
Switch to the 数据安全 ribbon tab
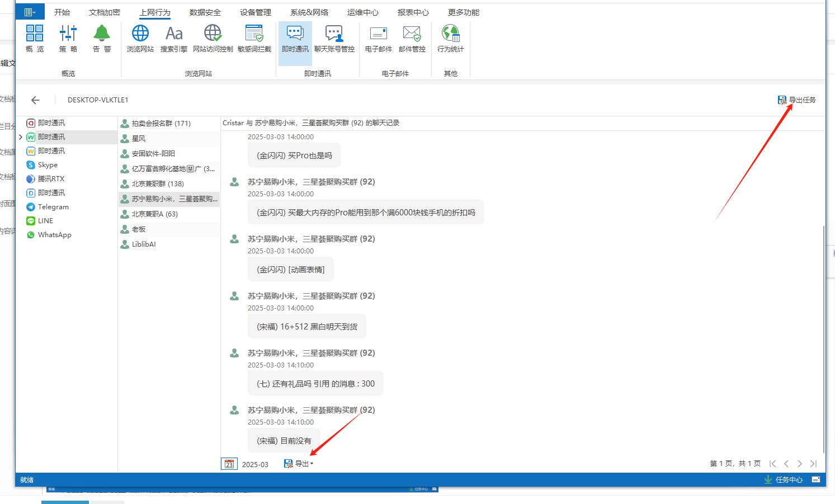(205, 12)
